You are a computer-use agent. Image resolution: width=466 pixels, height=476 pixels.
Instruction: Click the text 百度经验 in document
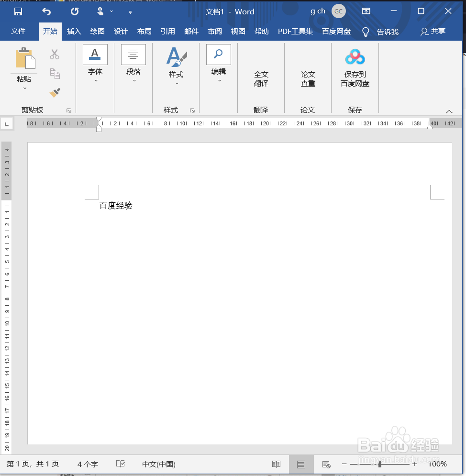point(116,206)
